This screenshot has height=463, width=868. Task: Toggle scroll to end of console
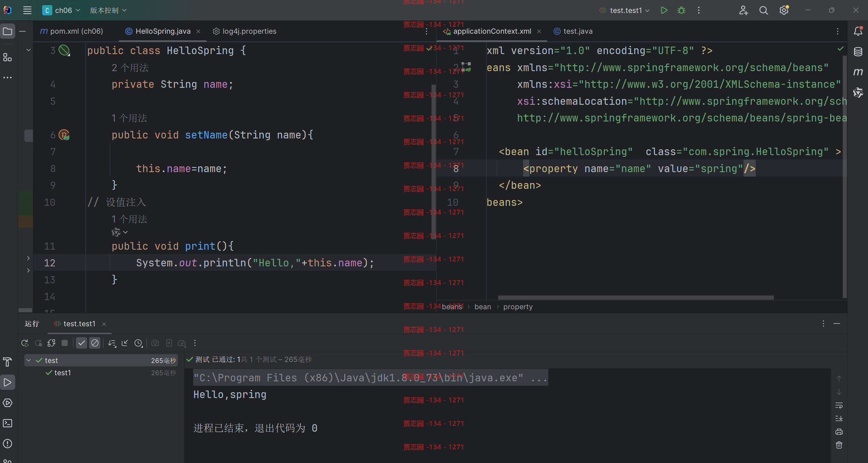tap(839, 418)
